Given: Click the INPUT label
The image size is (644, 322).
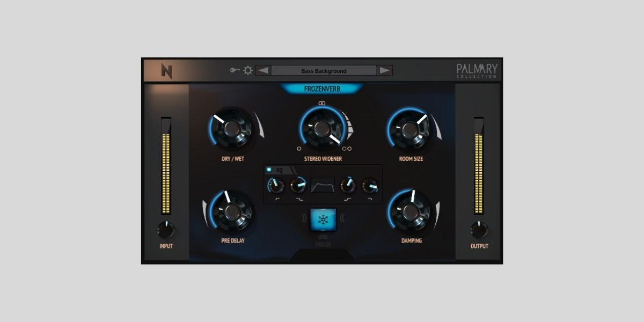Looking at the screenshot, I should (x=166, y=246).
